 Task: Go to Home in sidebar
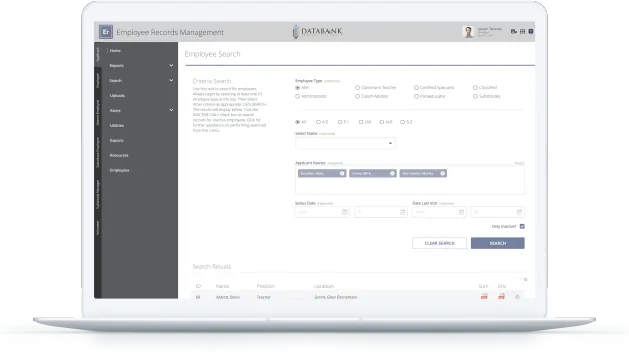[x=115, y=51]
